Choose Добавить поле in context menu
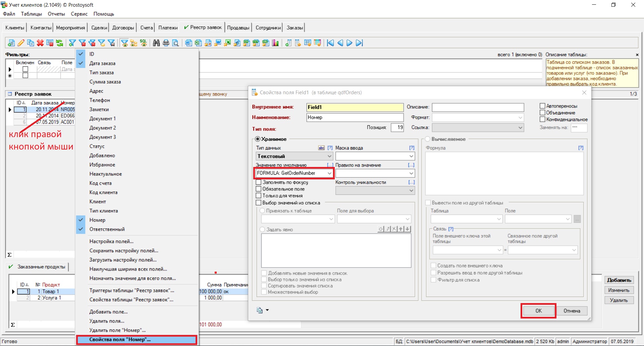The height and width of the screenshot is (346, 644). click(108, 312)
